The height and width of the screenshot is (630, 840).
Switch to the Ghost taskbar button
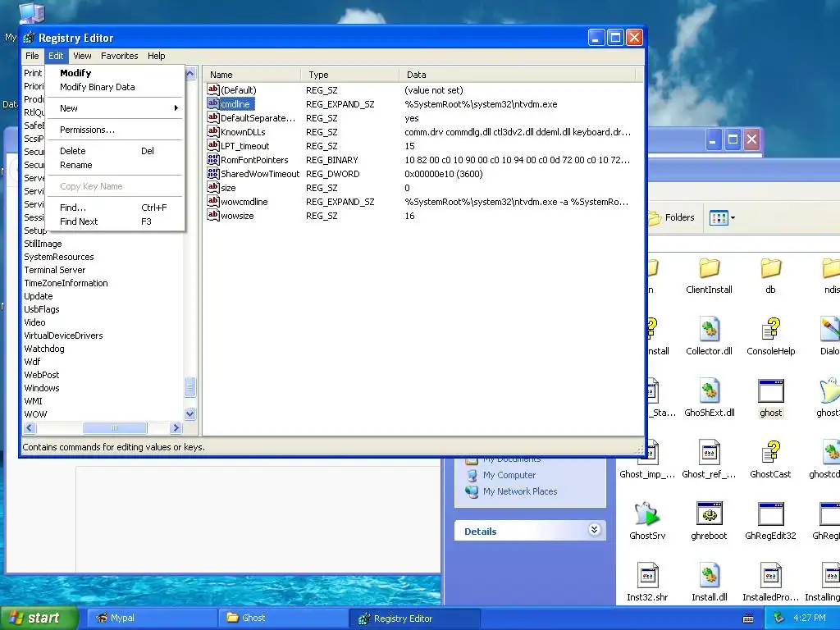coord(283,618)
